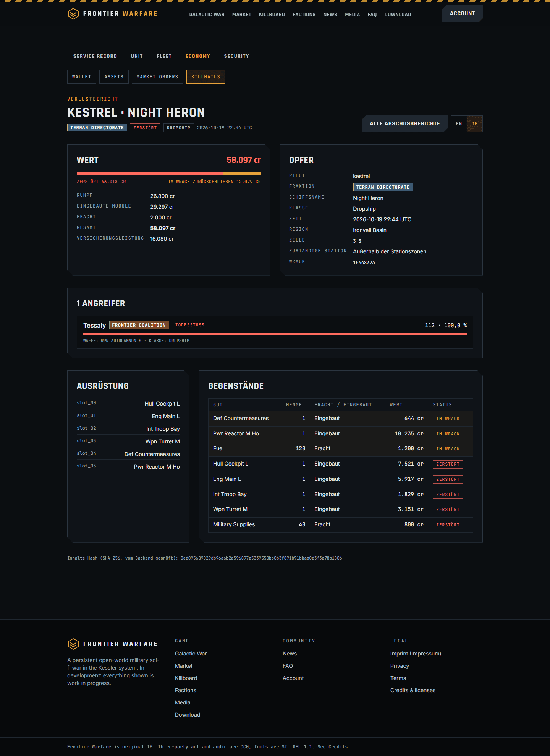This screenshot has height=756, width=550.
Task: Select News in the header nav
Action: point(330,15)
